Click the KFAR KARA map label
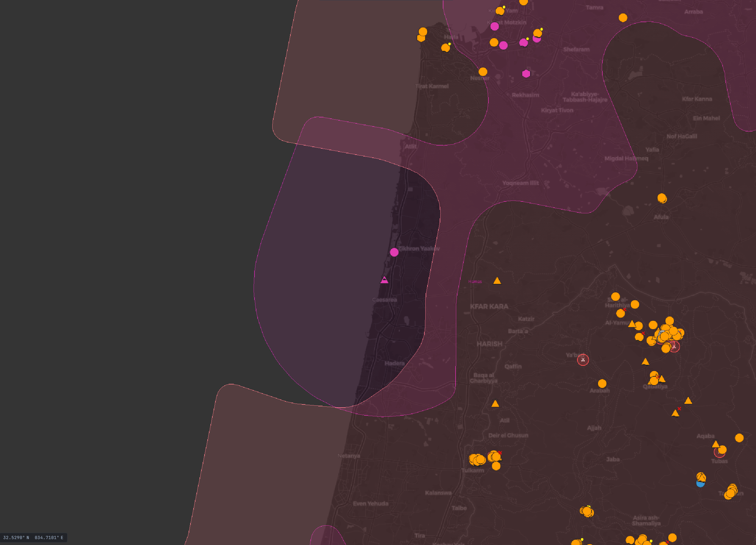Image resolution: width=756 pixels, height=545 pixels. (x=489, y=306)
